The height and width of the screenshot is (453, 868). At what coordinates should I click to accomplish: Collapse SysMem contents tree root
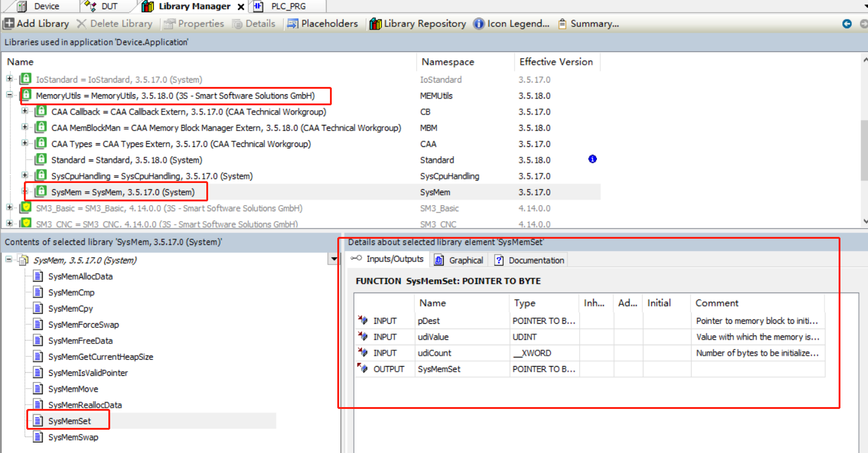[9, 260]
